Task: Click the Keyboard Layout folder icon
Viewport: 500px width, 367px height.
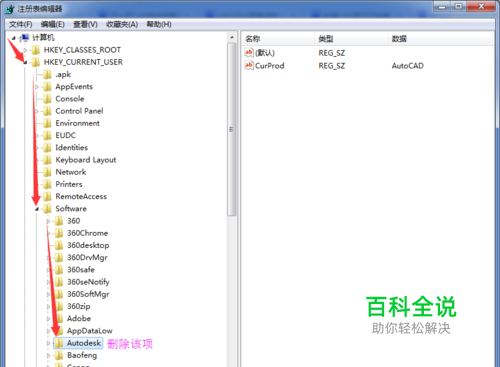Action: pos(47,160)
